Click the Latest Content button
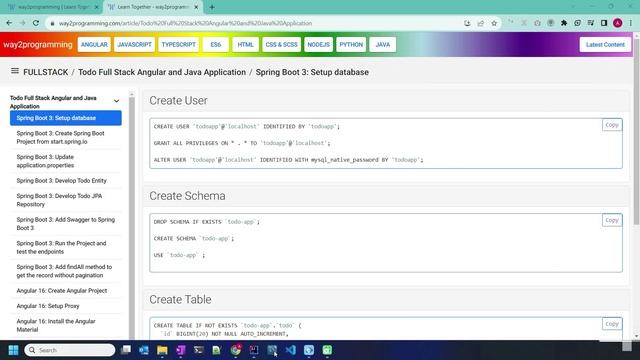Image resolution: width=640 pixels, height=360 pixels. pyautogui.click(x=605, y=44)
